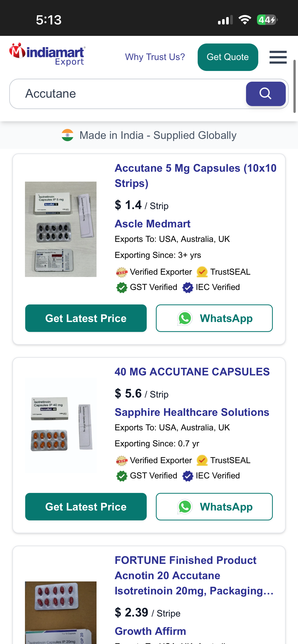The image size is (298, 644).
Task: Open Accutane 5 Mg Capsules listing title
Action: [195, 175]
